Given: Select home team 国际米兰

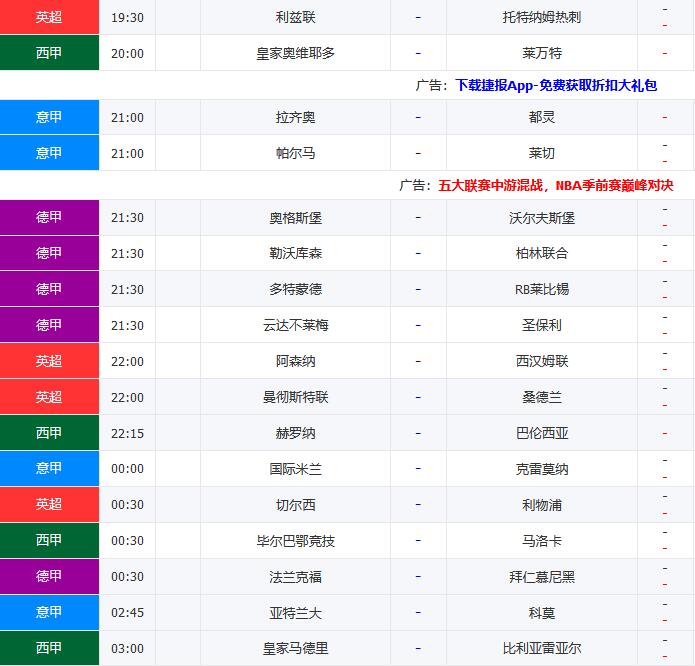Looking at the screenshot, I should click(x=295, y=469).
